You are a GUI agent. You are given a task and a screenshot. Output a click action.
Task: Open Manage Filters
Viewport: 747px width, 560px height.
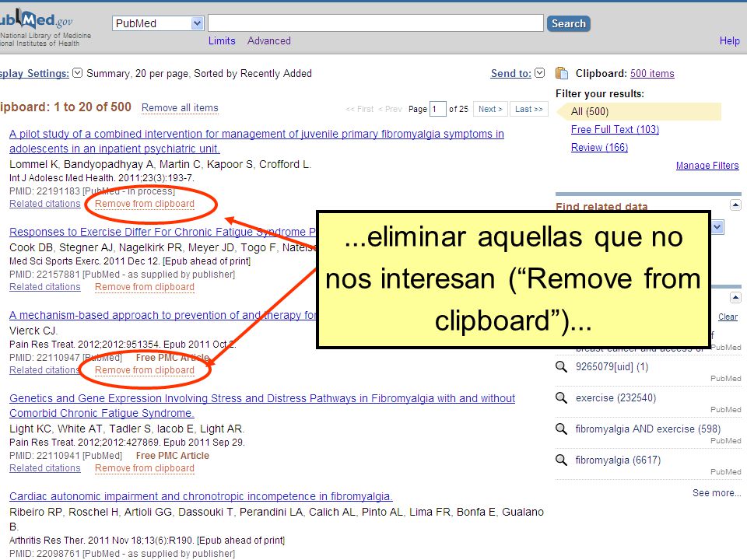pyautogui.click(x=707, y=166)
